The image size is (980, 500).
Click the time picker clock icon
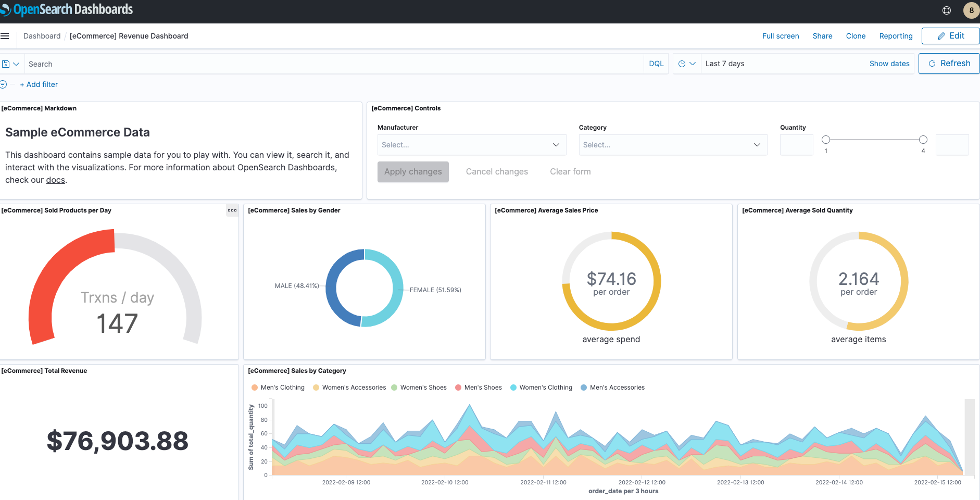point(683,63)
